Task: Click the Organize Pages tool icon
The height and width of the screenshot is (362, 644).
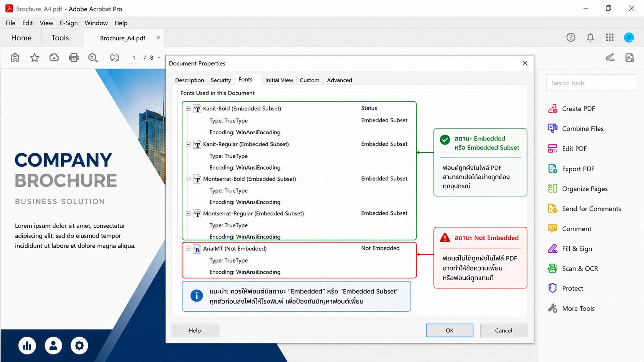Action: coord(553,189)
